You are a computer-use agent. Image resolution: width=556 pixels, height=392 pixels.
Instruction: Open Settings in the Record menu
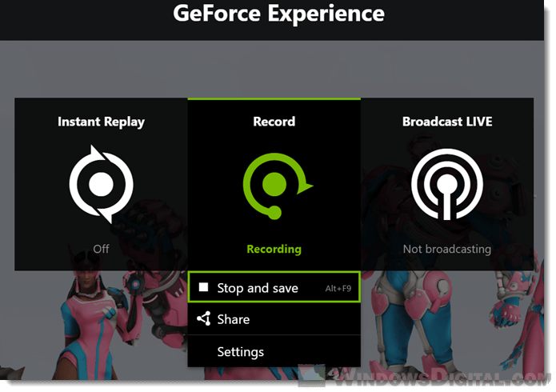tap(240, 351)
